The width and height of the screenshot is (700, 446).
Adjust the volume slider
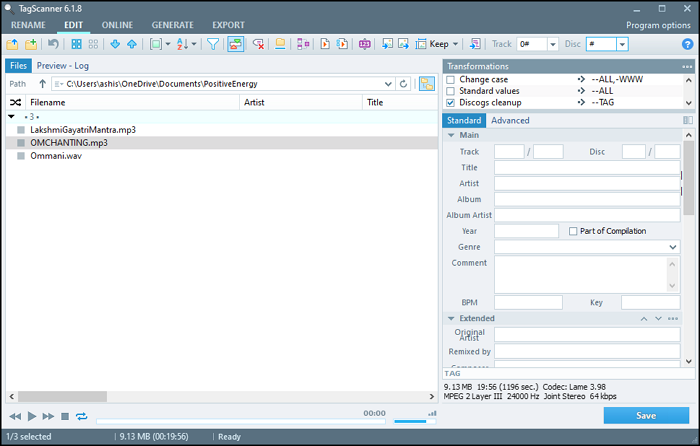[415, 421]
